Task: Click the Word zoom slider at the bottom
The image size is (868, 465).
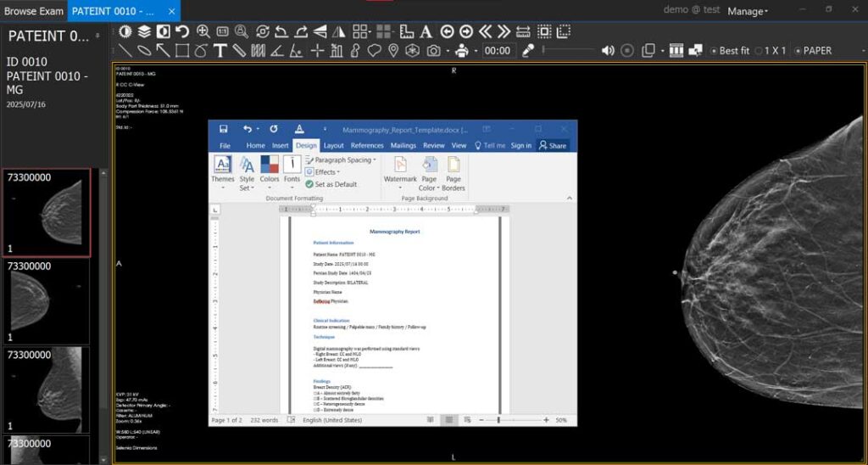Action: (x=512, y=421)
